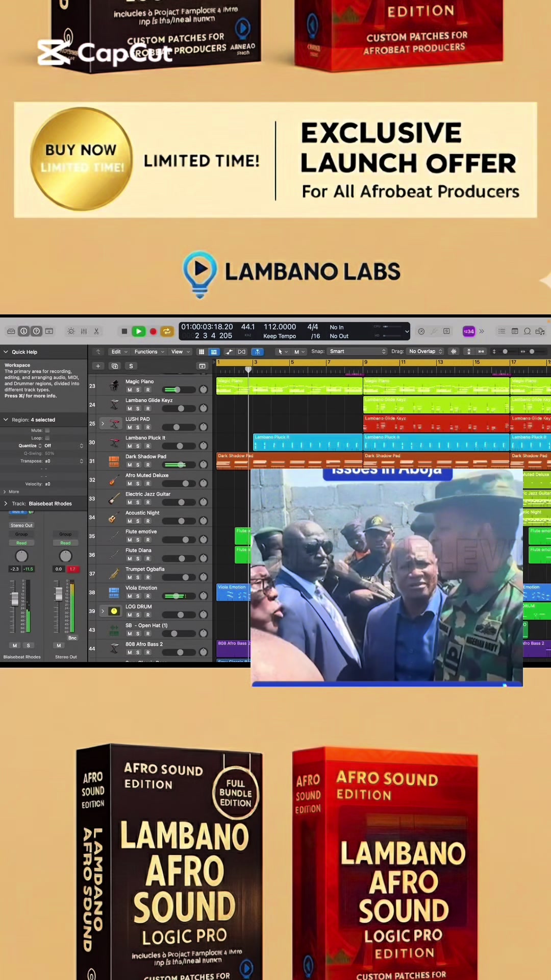
Task: Click the horizontal auto zoom button
Action: click(x=481, y=352)
